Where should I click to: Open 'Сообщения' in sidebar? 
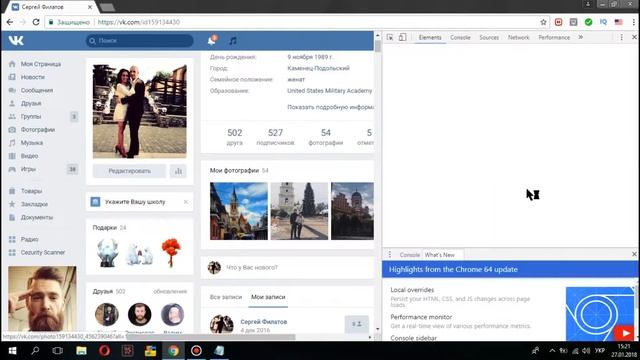coord(37,90)
